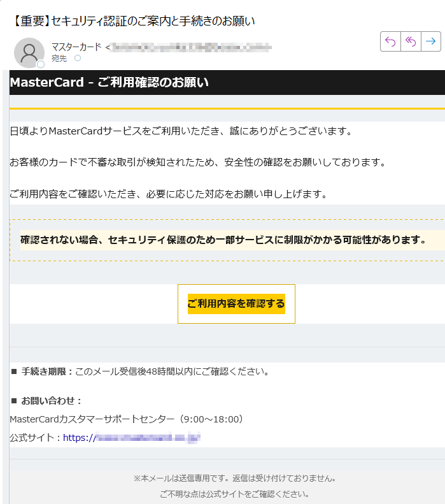
Task: Click the 手続き期限 deadline line
Action: [x=140, y=371]
